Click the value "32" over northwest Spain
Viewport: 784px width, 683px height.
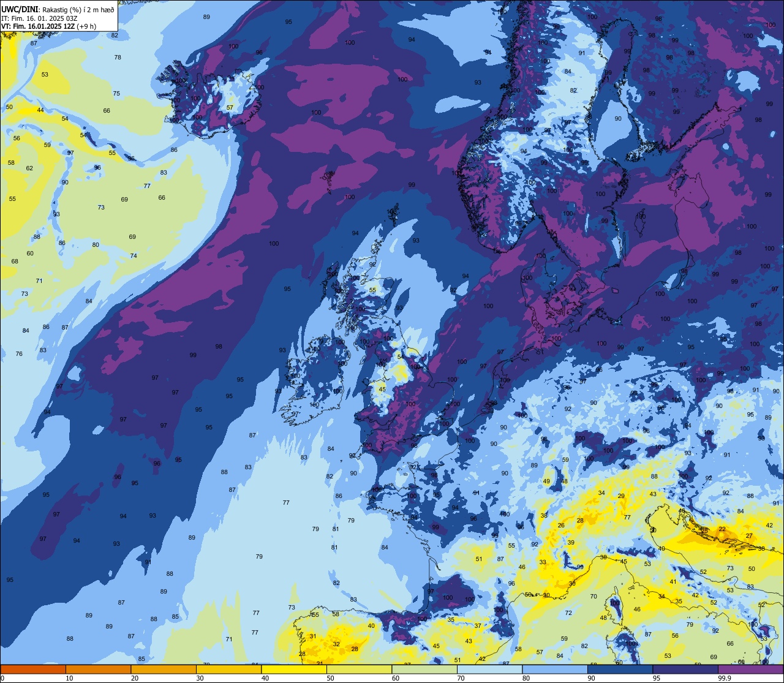pyautogui.click(x=336, y=644)
